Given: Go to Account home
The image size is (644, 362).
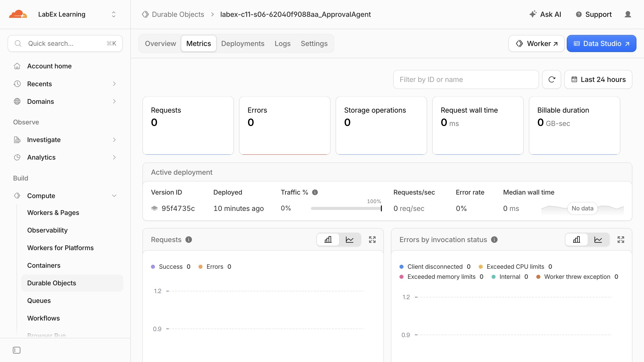Looking at the screenshot, I should [x=49, y=66].
